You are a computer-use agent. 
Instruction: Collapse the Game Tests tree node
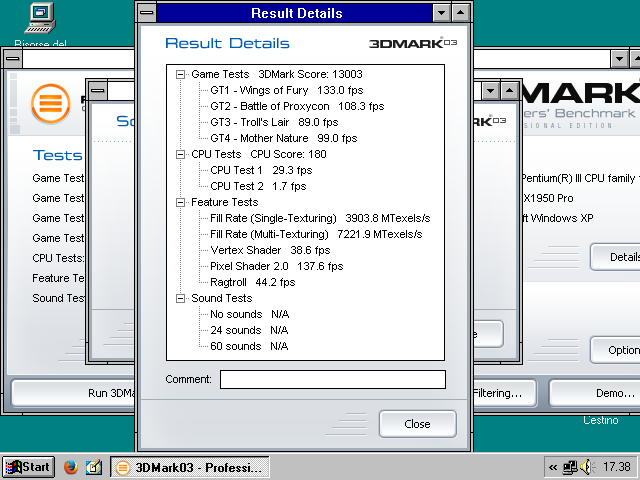180,74
